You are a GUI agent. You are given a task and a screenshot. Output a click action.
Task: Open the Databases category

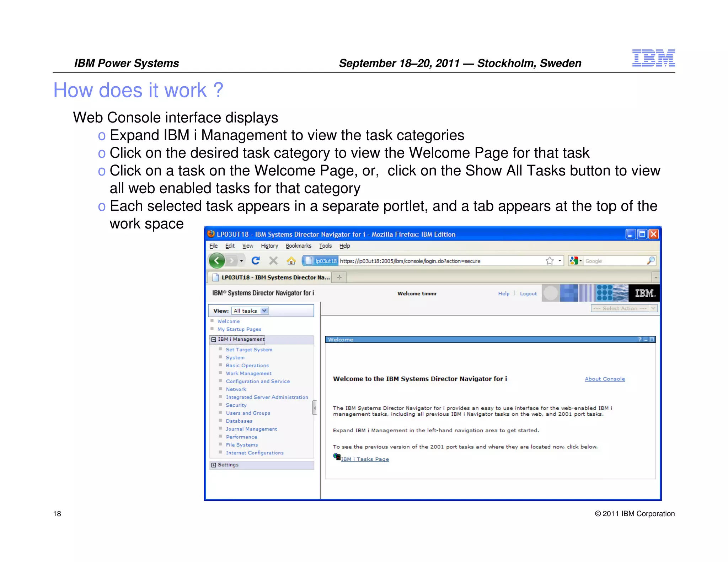point(239,421)
